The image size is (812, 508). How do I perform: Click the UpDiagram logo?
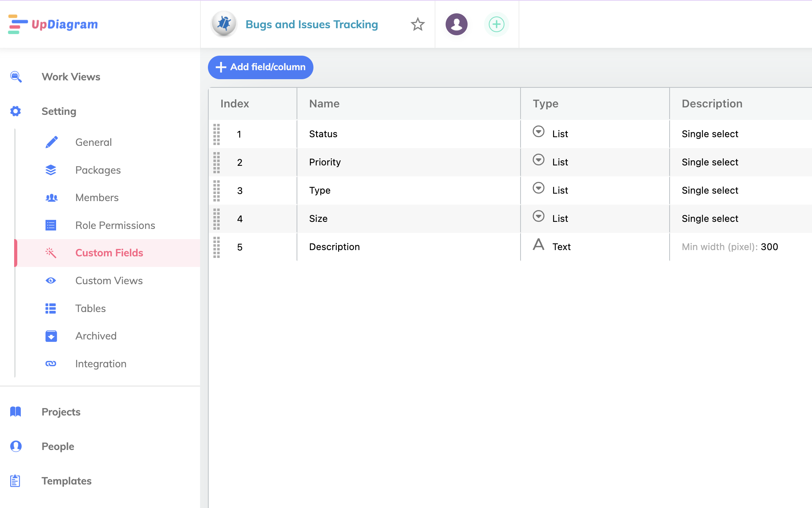coord(53,24)
